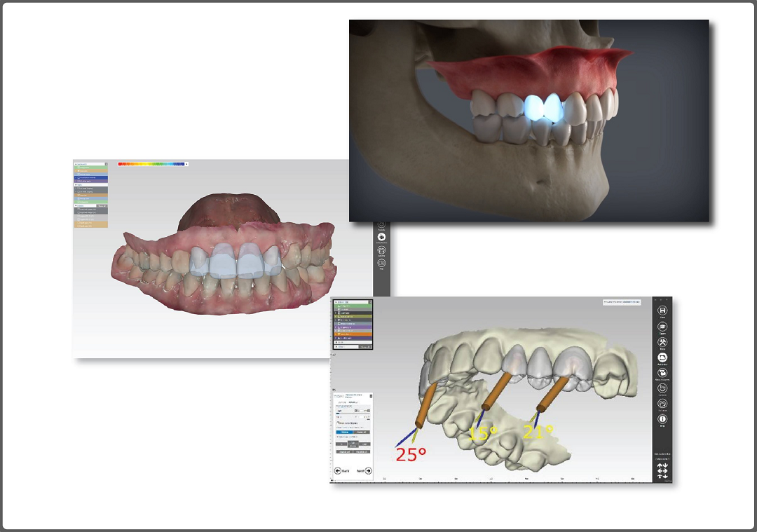Screen dimensions: 757x532
Task: Toggle the green checkbox row in left scene list
Action: (x=78, y=168)
